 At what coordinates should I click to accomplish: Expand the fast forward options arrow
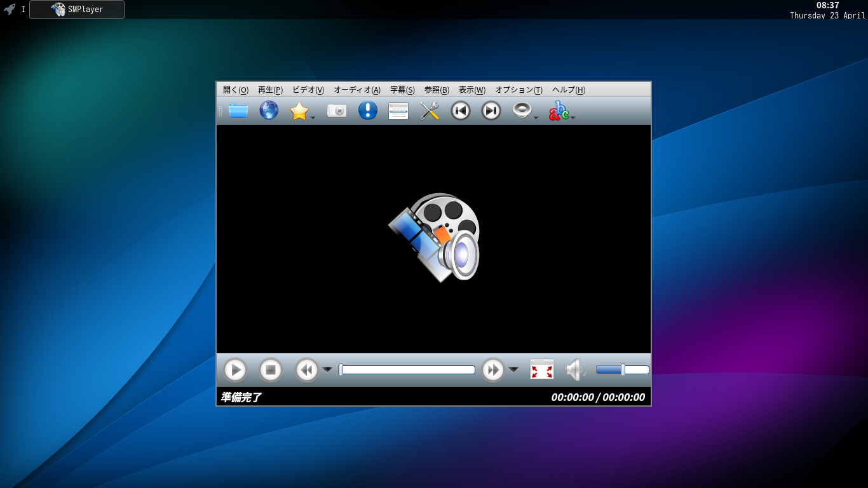pyautogui.click(x=513, y=370)
